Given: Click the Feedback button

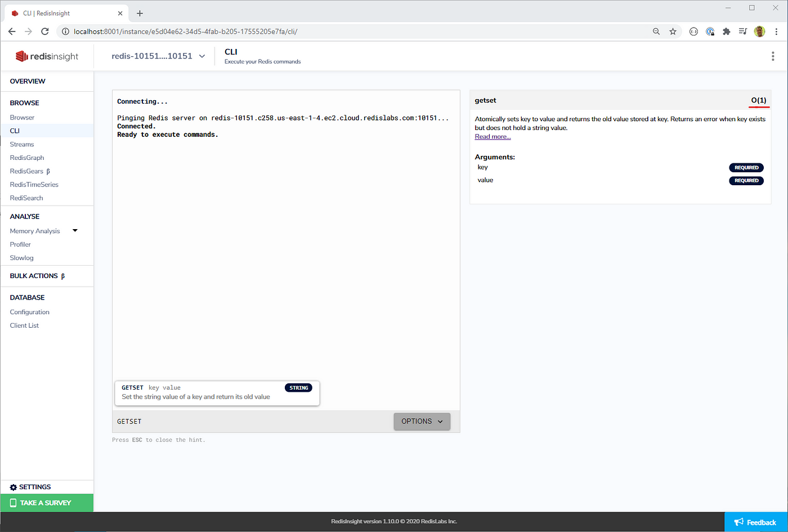Looking at the screenshot, I should click(x=756, y=522).
